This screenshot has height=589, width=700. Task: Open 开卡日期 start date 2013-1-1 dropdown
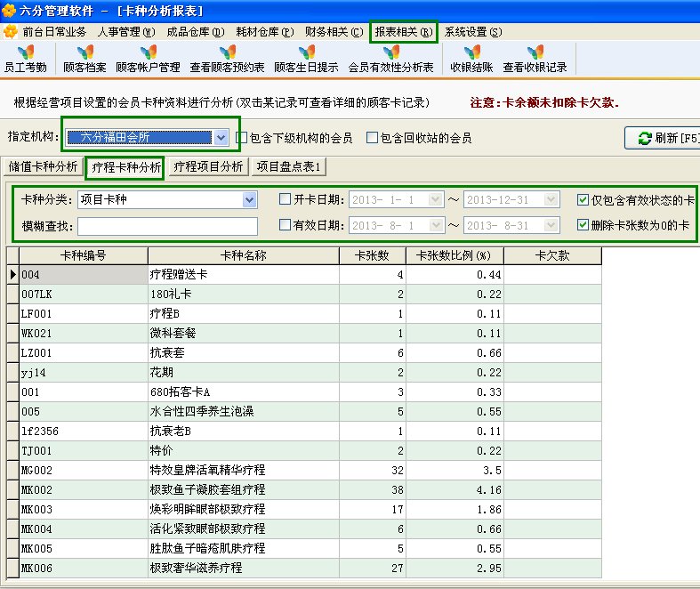pos(436,199)
